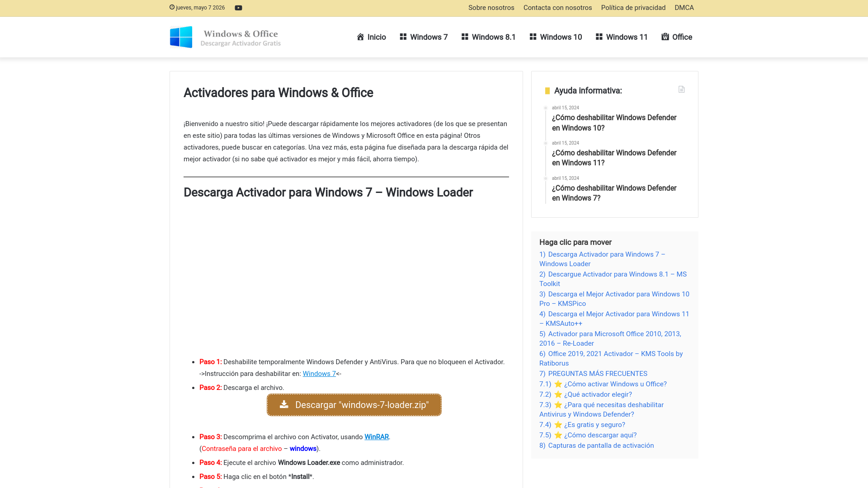The image size is (868, 488).
Task: Click the home icon beside Inicio
Action: coord(360,37)
